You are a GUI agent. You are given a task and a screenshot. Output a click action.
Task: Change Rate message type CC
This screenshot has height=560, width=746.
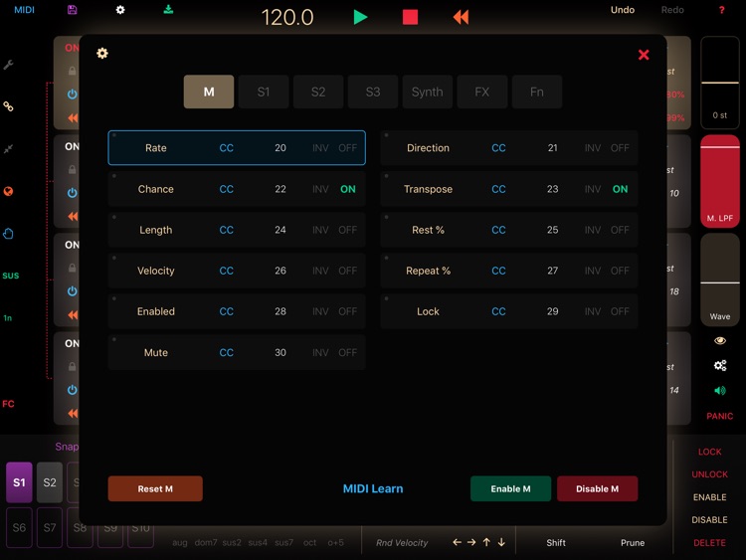(227, 148)
